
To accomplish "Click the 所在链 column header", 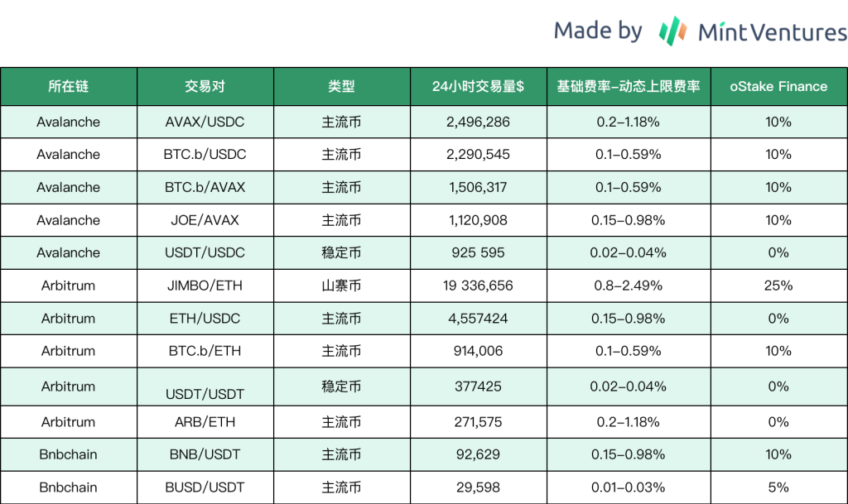I will pos(69,86).
